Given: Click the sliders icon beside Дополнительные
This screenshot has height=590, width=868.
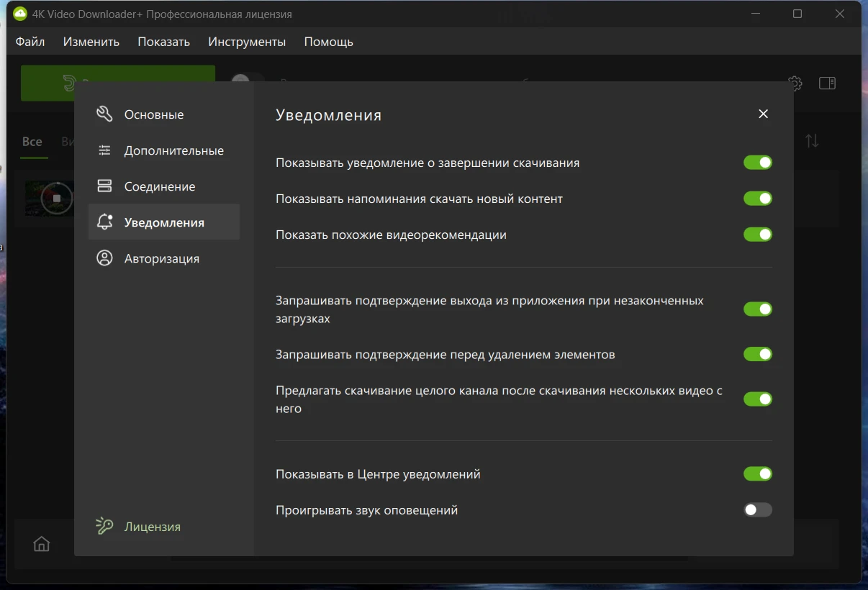Looking at the screenshot, I should (x=104, y=150).
